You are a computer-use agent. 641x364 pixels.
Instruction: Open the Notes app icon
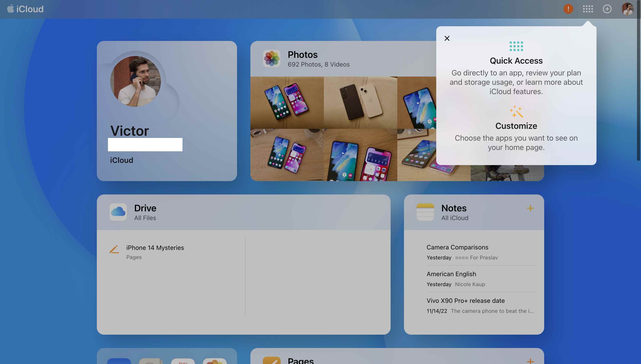[425, 212]
